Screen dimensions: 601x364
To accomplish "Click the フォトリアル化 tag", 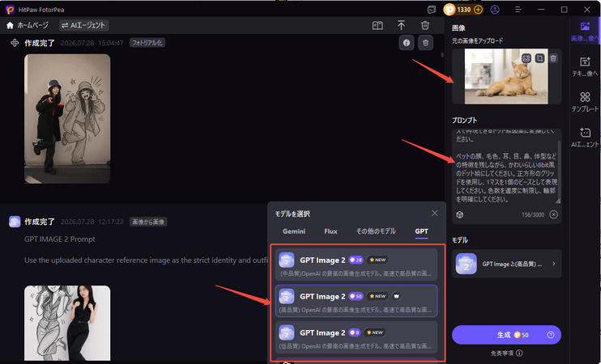I will tap(147, 43).
